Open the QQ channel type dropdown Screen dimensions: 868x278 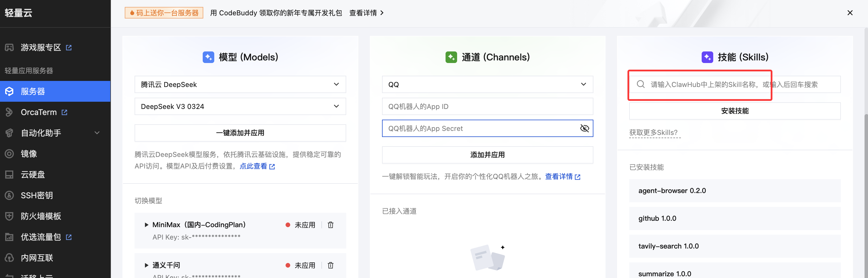pos(487,84)
